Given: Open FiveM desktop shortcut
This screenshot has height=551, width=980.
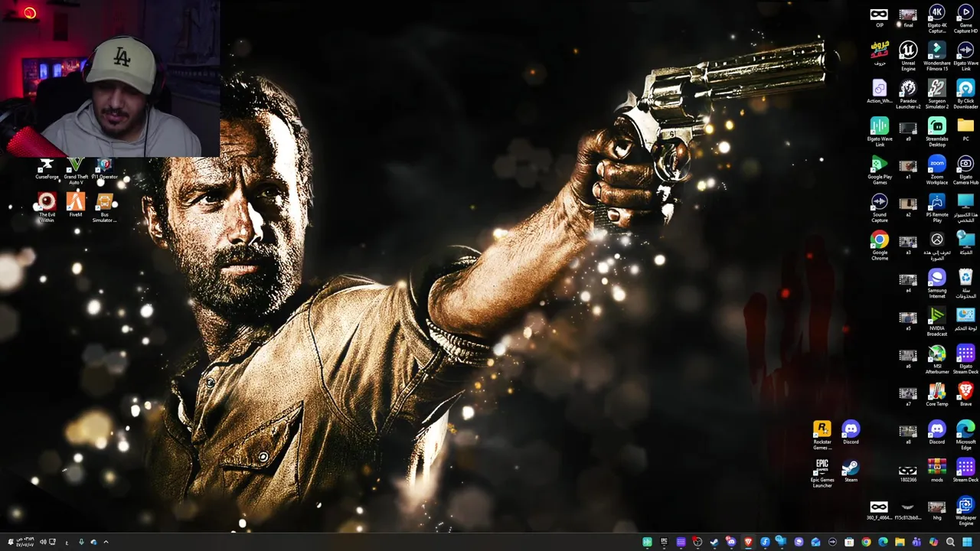Looking at the screenshot, I should [x=75, y=204].
